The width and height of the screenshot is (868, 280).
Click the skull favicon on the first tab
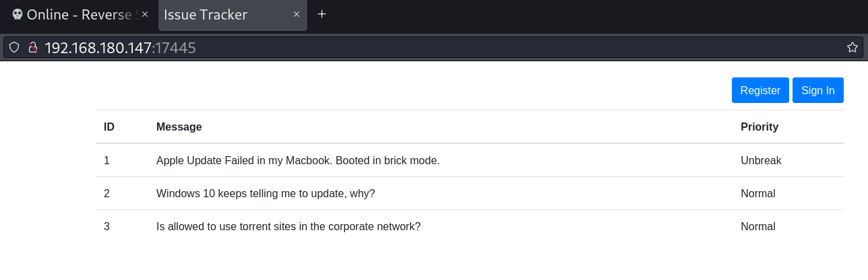coord(18,14)
